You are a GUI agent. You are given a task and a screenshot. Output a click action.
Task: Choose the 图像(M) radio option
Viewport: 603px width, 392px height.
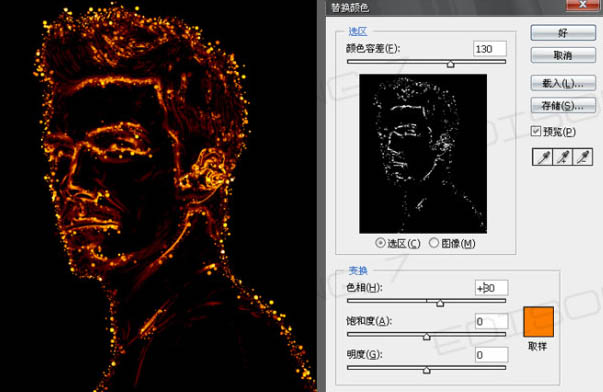(x=434, y=243)
